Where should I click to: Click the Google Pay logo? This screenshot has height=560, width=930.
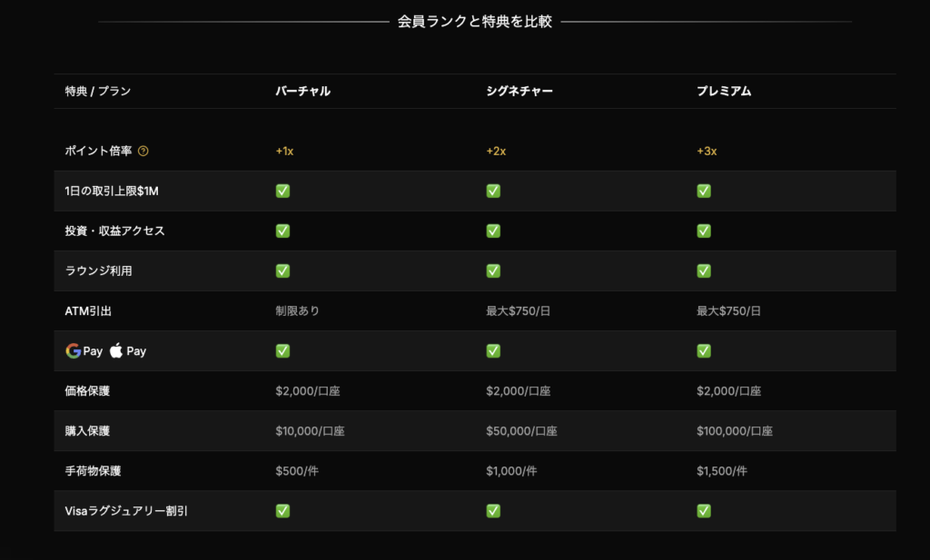(84, 351)
